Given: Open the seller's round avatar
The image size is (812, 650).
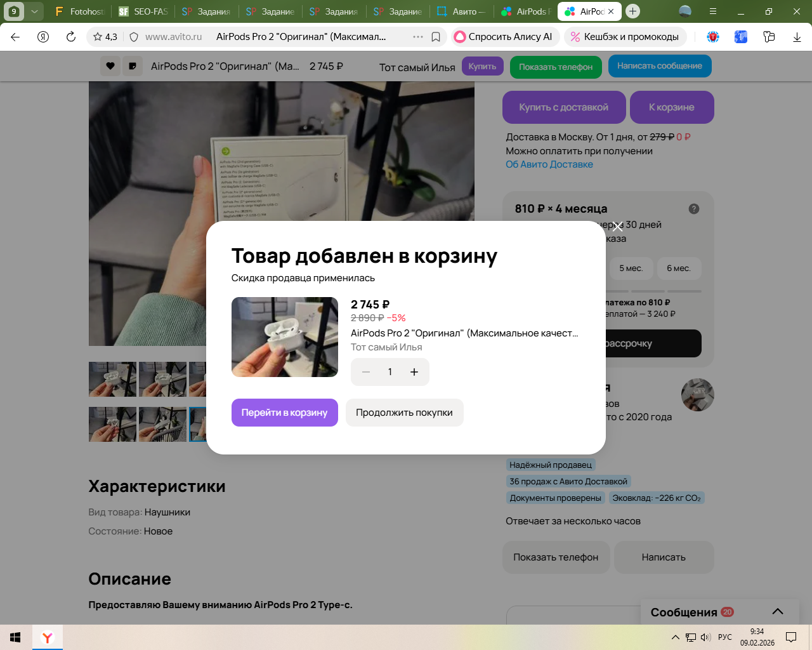Looking at the screenshot, I should pos(698,395).
